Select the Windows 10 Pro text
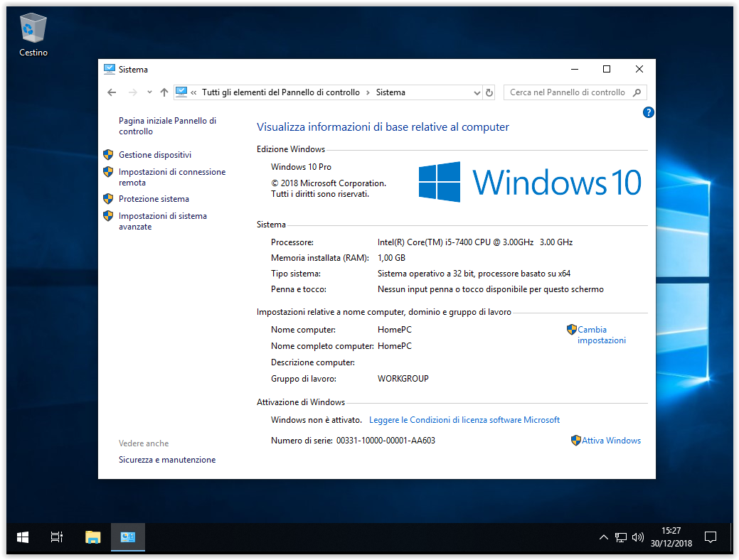Image resolution: width=739 pixels, height=560 pixels. pos(301,167)
